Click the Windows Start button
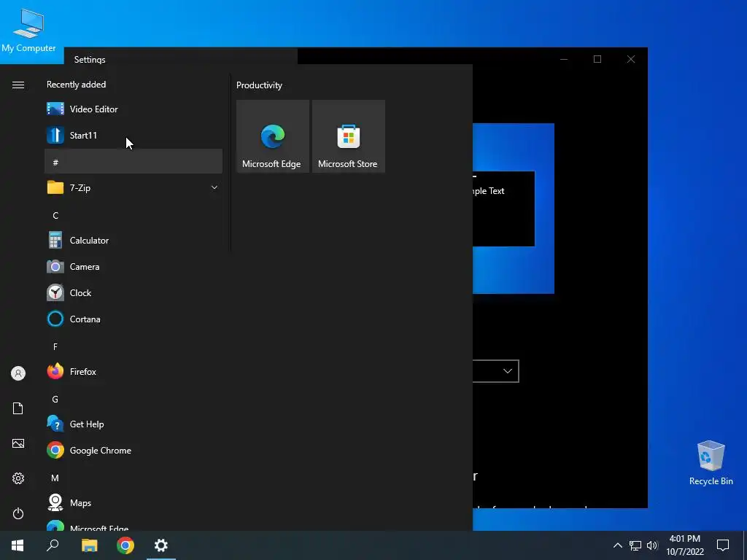Image resolution: width=747 pixels, height=560 pixels. click(18, 545)
